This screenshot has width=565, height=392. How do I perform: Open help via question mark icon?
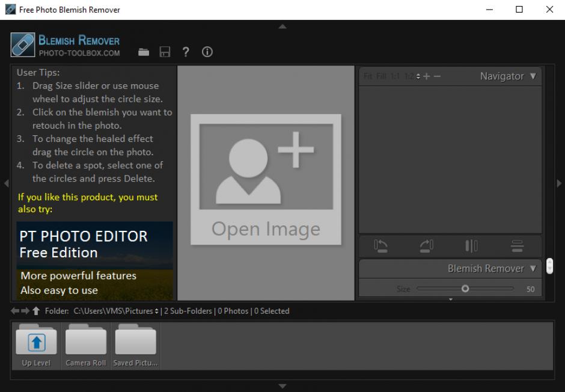pos(186,52)
